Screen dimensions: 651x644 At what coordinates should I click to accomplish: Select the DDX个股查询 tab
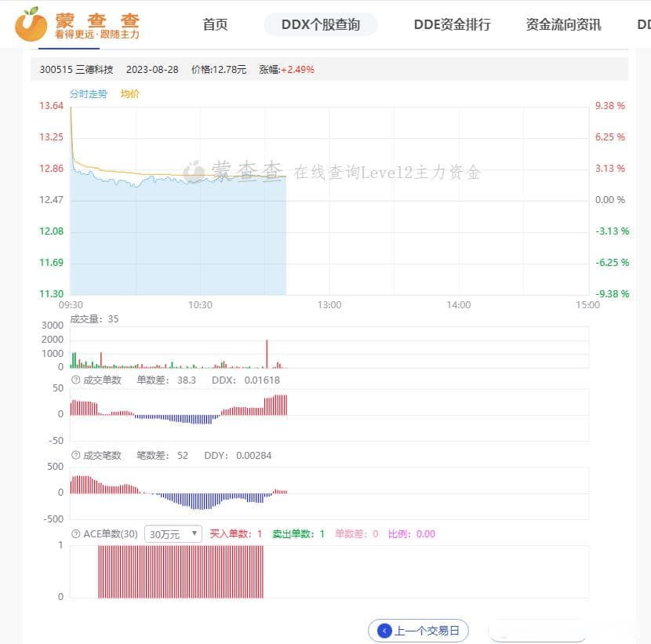[x=321, y=24]
